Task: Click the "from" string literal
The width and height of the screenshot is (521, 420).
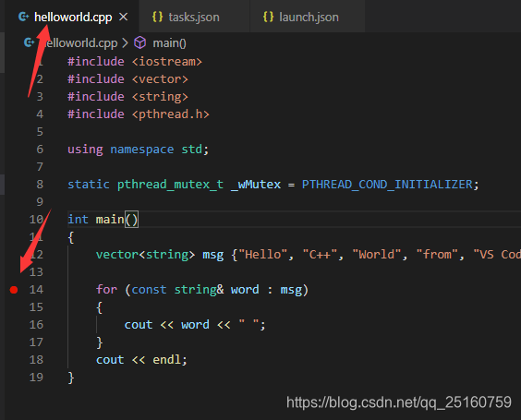Action: coord(437,255)
